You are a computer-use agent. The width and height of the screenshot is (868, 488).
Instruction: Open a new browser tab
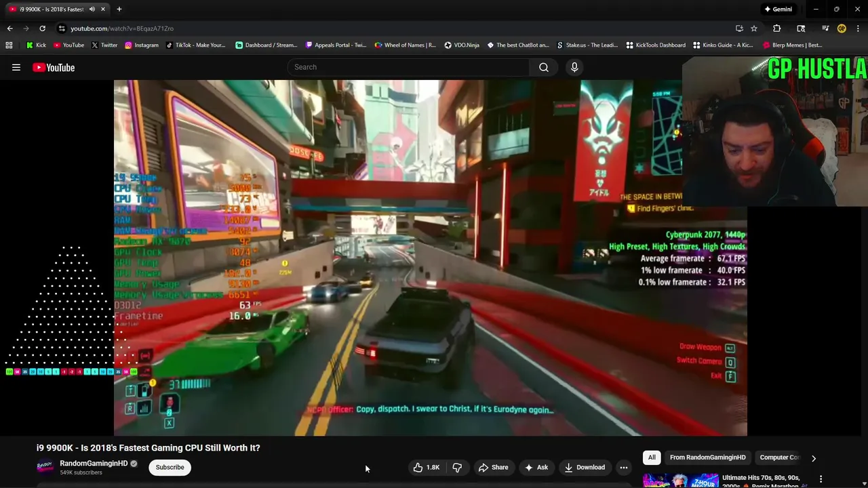click(x=119, y=9)
